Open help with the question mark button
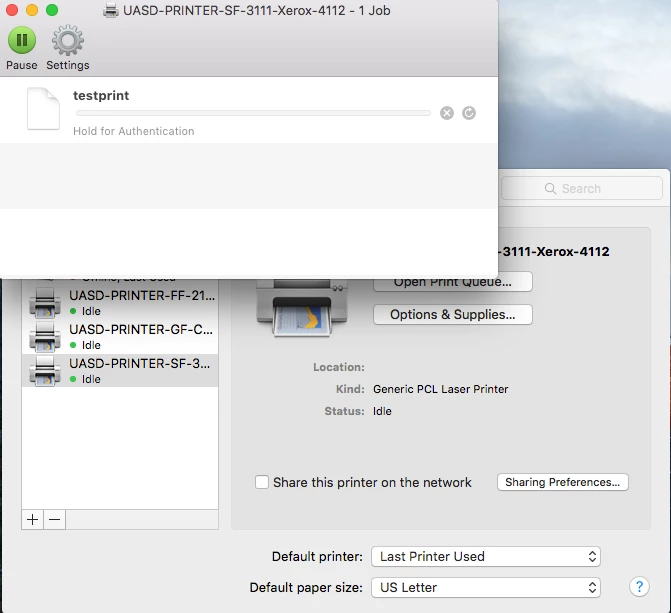671x613 pixels. pos(639,586)
